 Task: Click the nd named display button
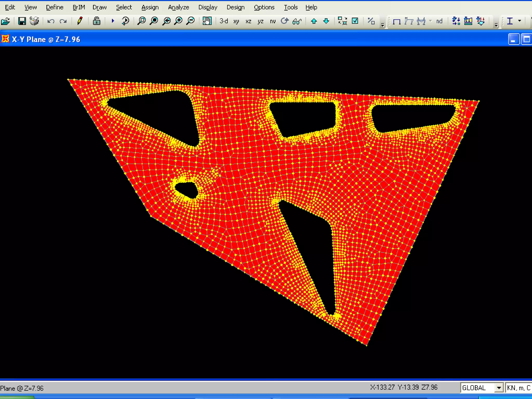tap(439, 21)
